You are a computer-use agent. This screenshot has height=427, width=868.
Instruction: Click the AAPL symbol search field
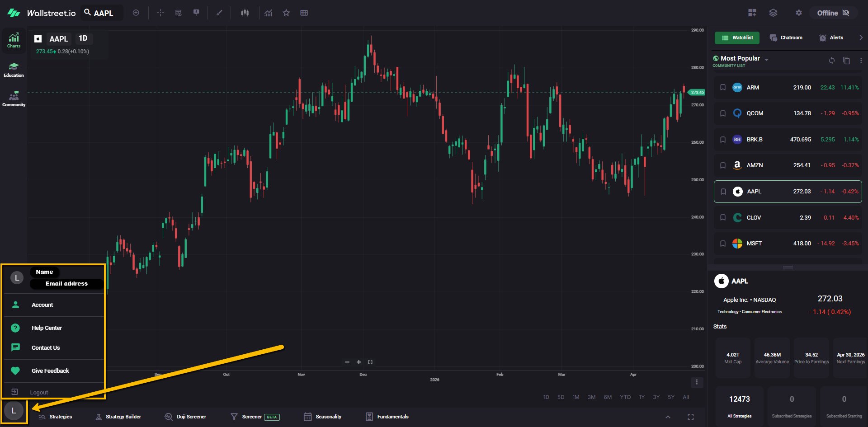(x=103, y=13)
